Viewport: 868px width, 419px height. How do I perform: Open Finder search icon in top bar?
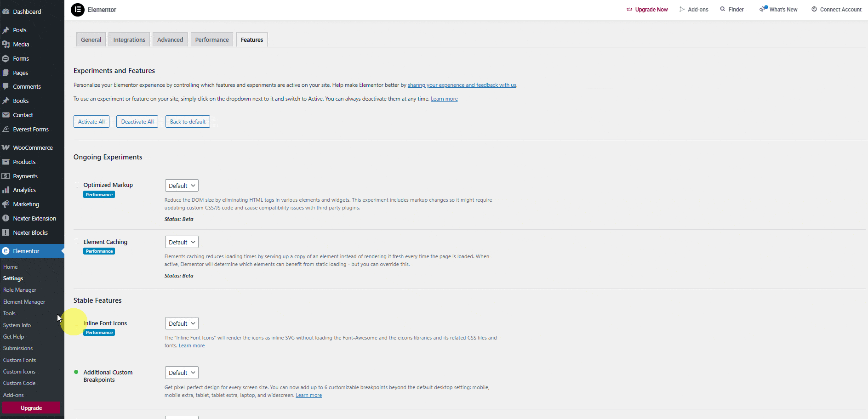(x=723, y=9)
